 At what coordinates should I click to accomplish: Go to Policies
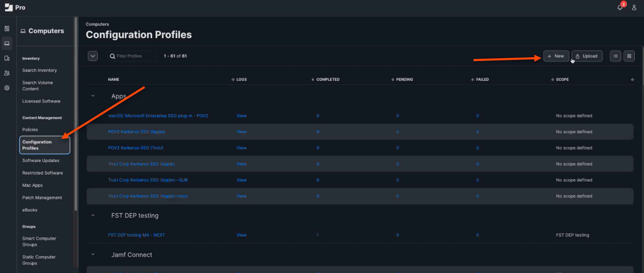30,130
